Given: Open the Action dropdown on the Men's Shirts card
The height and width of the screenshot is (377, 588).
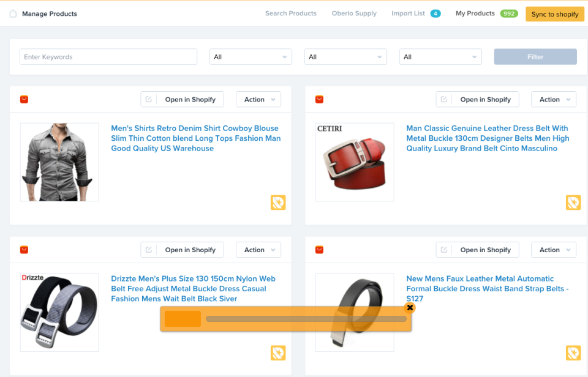Looking at the screenshot, I should [x=258, y=99].
